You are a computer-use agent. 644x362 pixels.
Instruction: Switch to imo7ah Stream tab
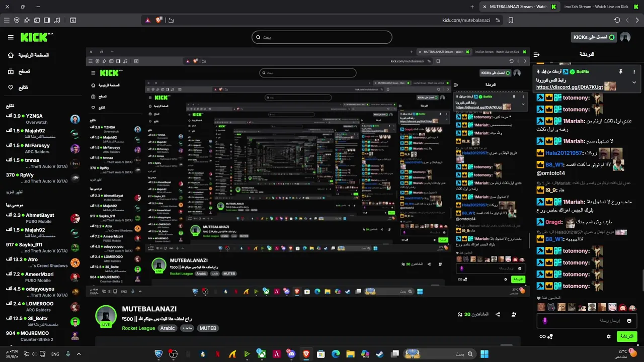click(600, 7)
